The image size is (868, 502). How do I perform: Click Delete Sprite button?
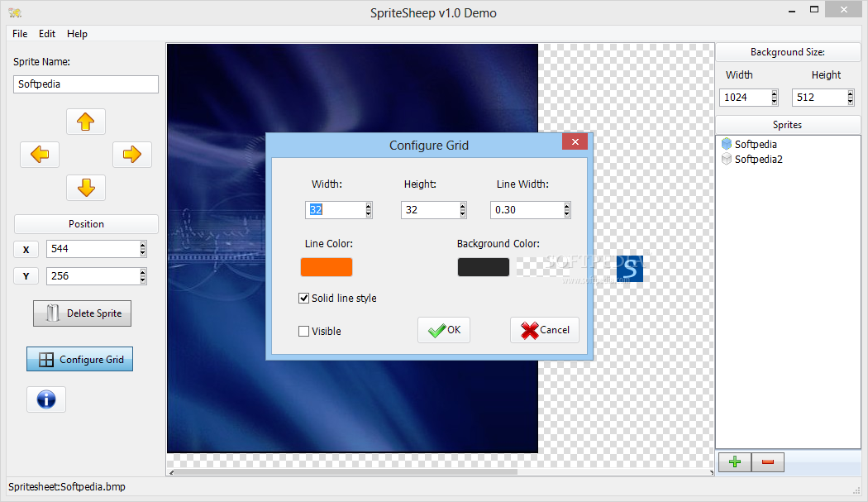click(x=82, y=313)
